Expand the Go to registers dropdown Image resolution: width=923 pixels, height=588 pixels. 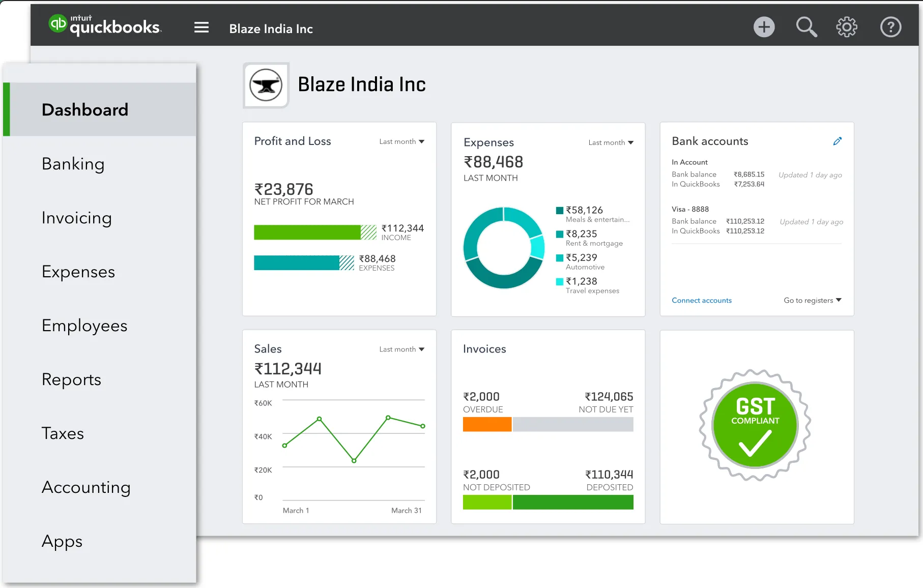pyautogui.click(x=812, y=300)
